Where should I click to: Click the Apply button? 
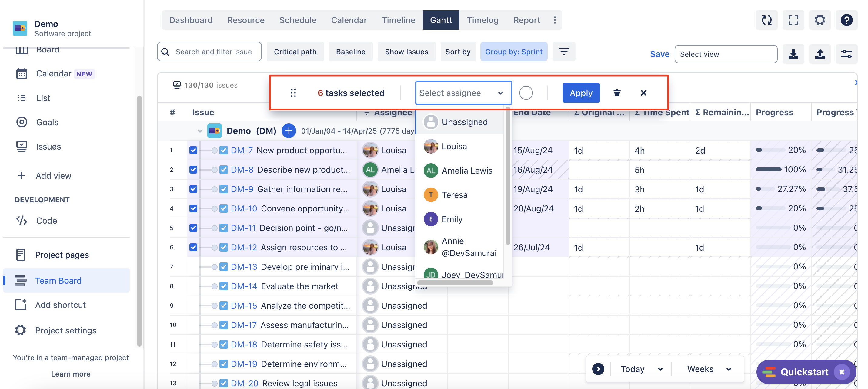581,93
